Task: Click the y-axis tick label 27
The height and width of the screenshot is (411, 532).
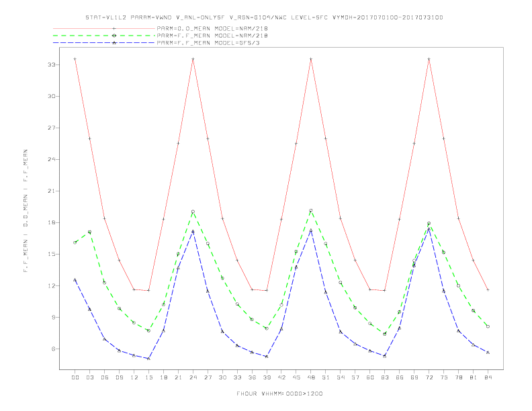Action: pyautogui.click(x=52, y=128)
